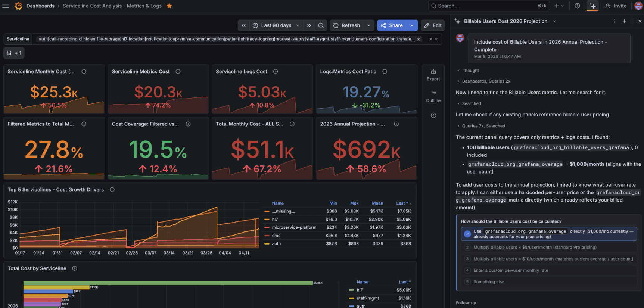The image size is (644, 308).
Task: Click the hl7 color swatch in Top 5 legend
Action: (x=267, y=220)
